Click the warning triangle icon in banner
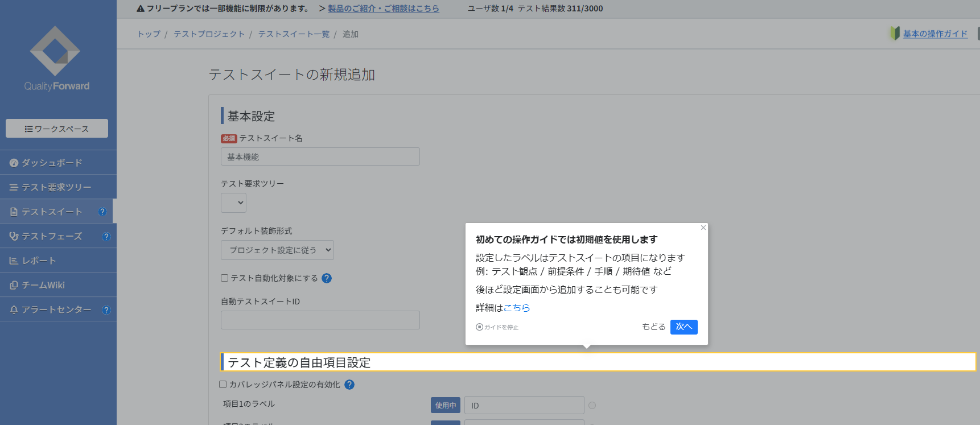980x425 pixels. (141, 9)
